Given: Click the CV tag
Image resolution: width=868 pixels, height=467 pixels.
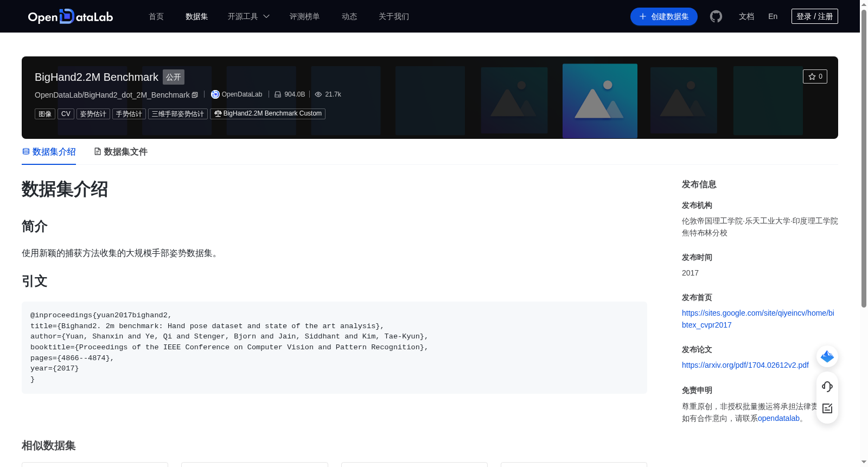Looking at the screenshot, I should [x=66, y=114].
